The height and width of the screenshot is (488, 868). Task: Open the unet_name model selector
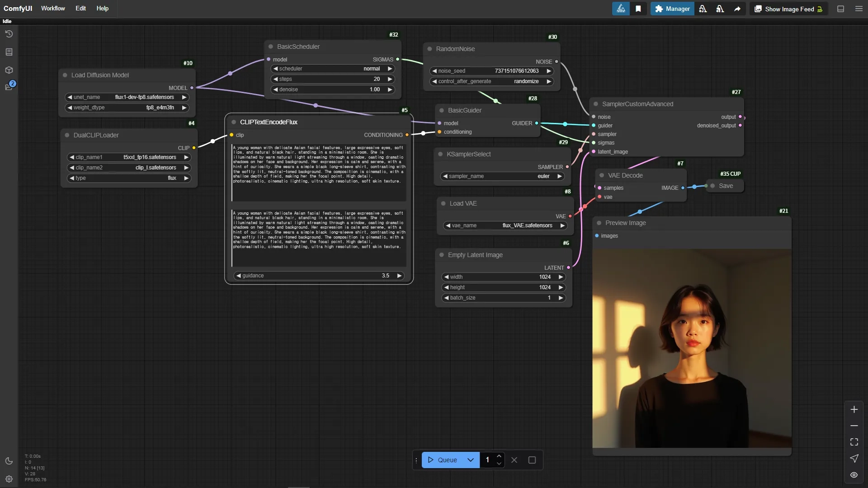(127, 97)
